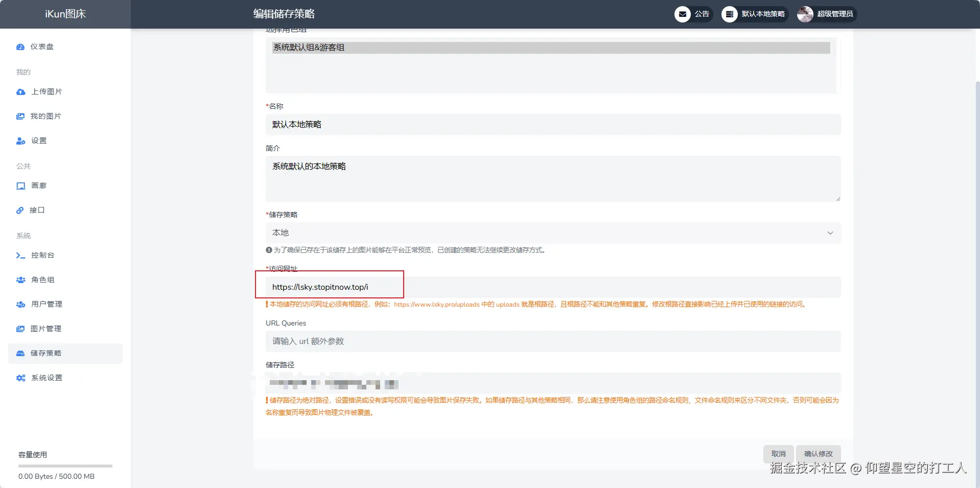The width and height of the screenshot is (980, 488).
Task: Click the description textarea resize handle
Action: (x=837, y=199)
